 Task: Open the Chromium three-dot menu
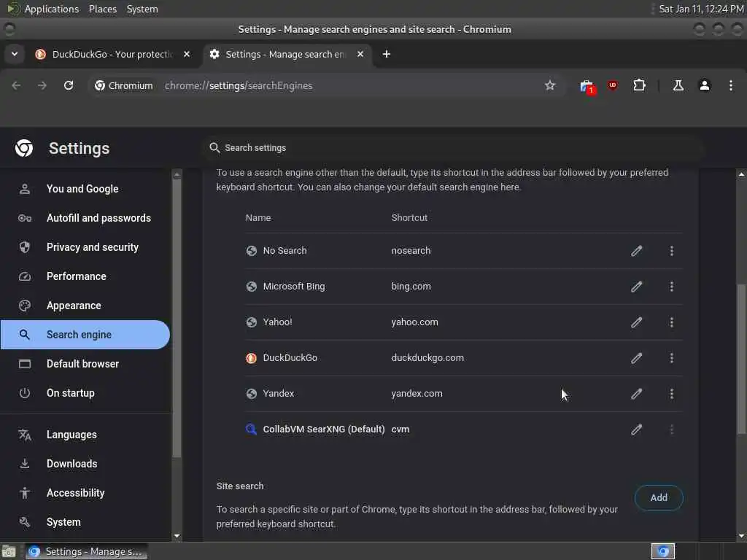pyautogui.click(x=731, y=85)
